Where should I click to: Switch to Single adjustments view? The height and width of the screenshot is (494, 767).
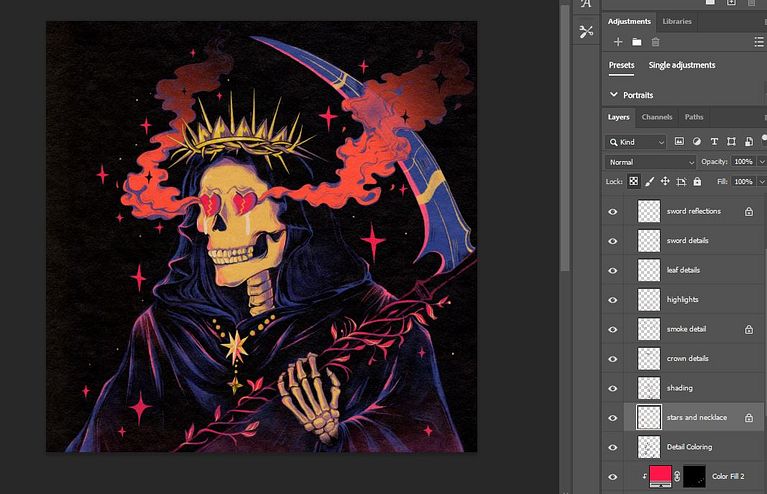tap(682, 66)
